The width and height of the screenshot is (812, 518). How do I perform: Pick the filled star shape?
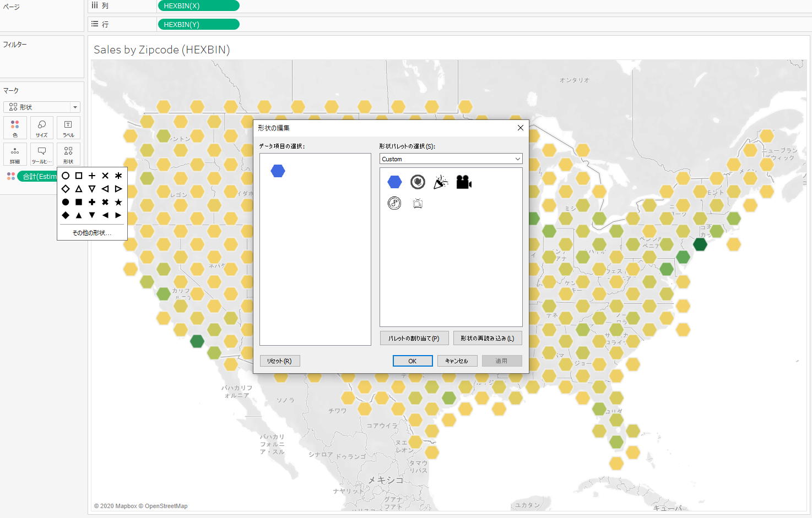[x=118, y=202]
